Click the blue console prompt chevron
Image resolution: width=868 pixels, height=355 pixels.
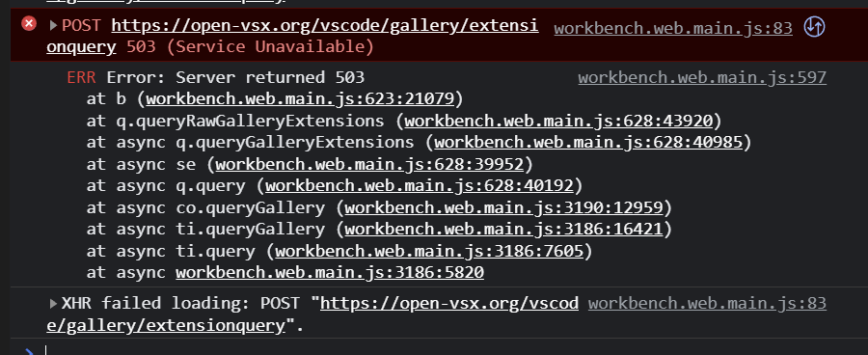coord(29,351)
